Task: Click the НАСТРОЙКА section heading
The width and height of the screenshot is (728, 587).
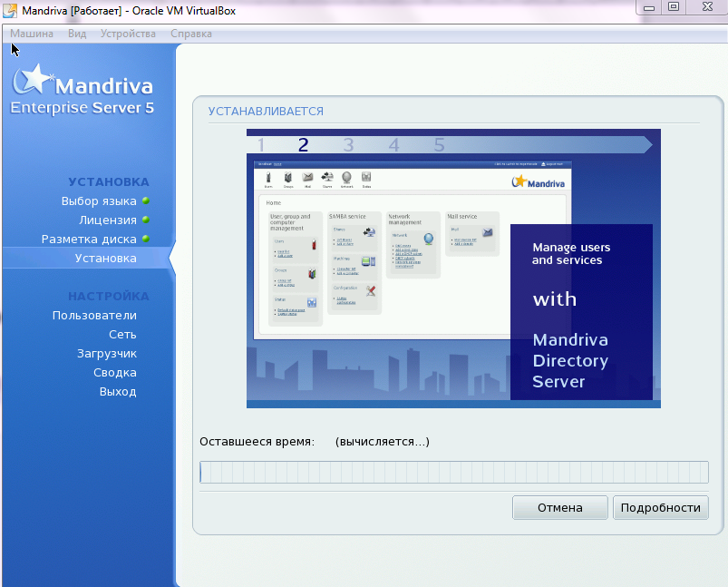Action: coord(109,296)
